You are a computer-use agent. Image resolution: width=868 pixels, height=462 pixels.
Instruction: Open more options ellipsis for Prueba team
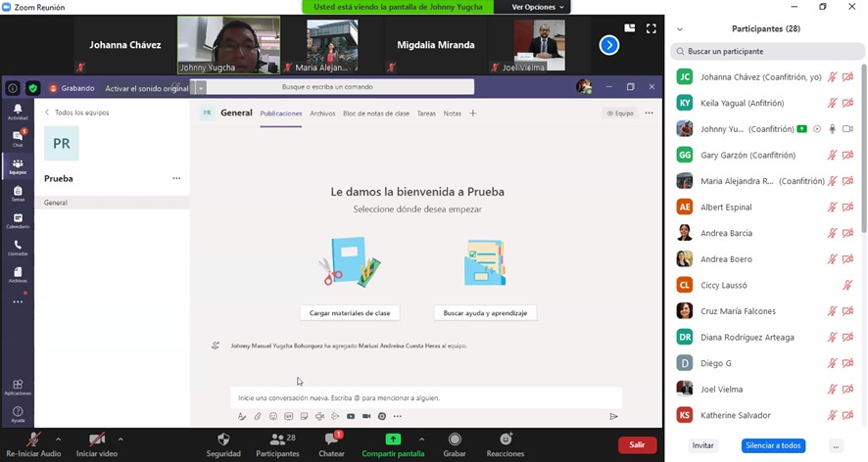tap(176, 178)
